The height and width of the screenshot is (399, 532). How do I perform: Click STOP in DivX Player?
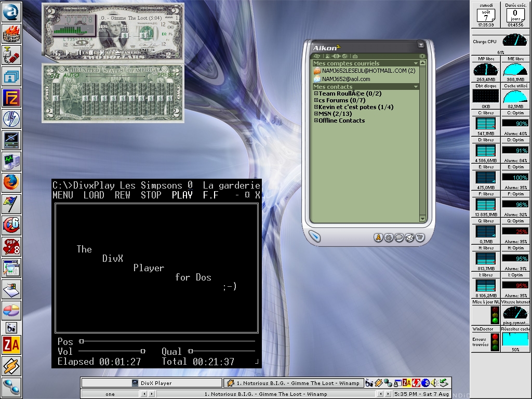pos(151,195)
